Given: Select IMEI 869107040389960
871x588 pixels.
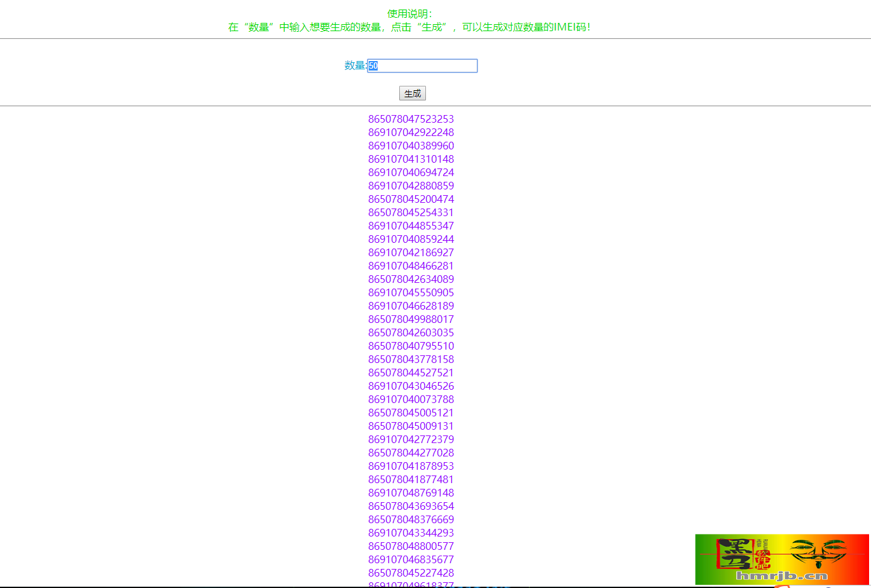Looking at the screenshot, I should 411,146.
